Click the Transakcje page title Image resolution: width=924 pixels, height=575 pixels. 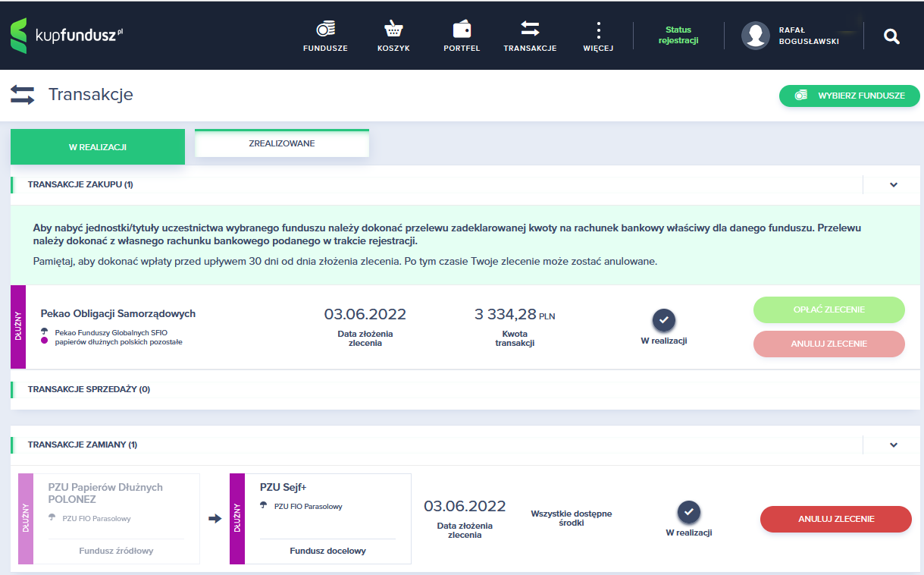pos(91,95)
